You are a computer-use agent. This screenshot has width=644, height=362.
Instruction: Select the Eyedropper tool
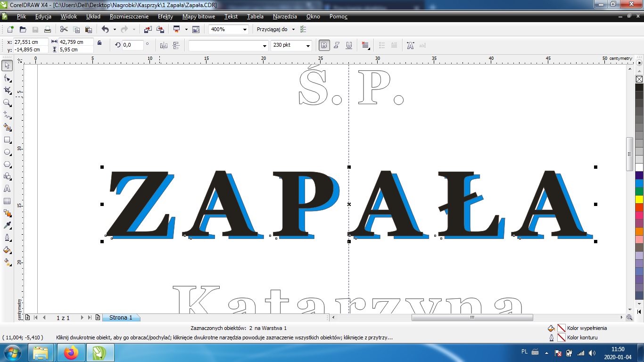7,225
